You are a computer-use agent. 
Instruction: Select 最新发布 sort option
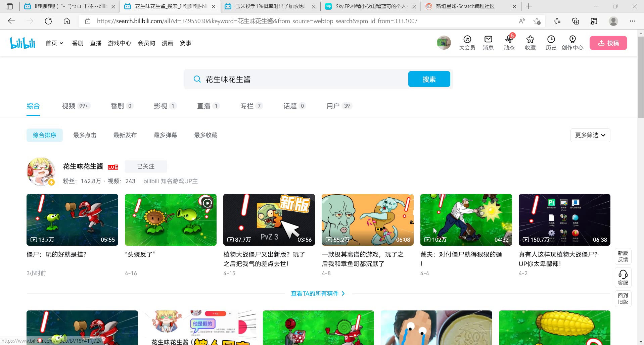pyautogui.click(x=125, y=135)
